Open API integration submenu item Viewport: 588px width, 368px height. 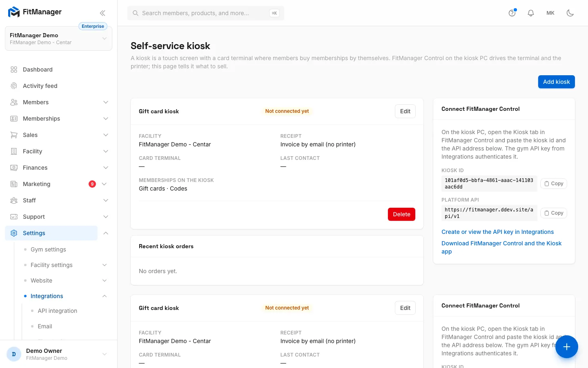(x=57, y=311)
